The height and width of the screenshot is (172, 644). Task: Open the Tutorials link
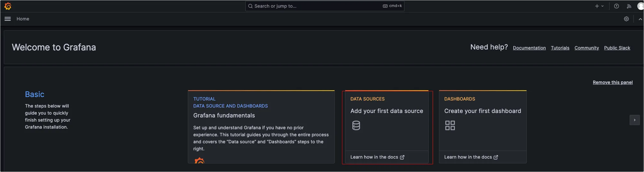[x=560, y=48]
